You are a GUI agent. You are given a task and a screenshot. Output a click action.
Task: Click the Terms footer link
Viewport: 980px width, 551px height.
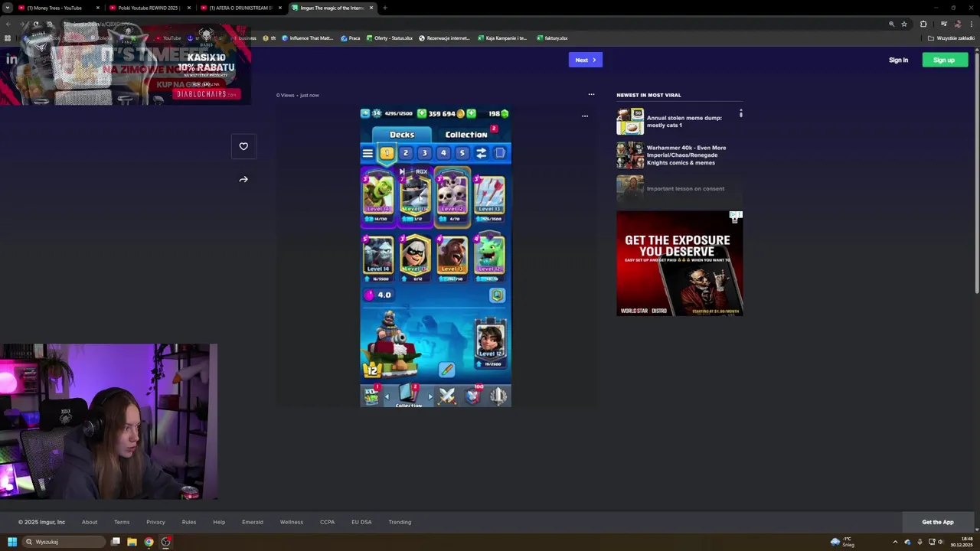tap(122, 522)
